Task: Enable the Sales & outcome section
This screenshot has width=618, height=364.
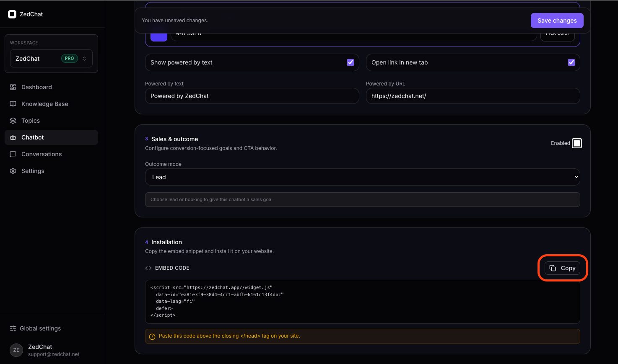Action: click(576, 143)
